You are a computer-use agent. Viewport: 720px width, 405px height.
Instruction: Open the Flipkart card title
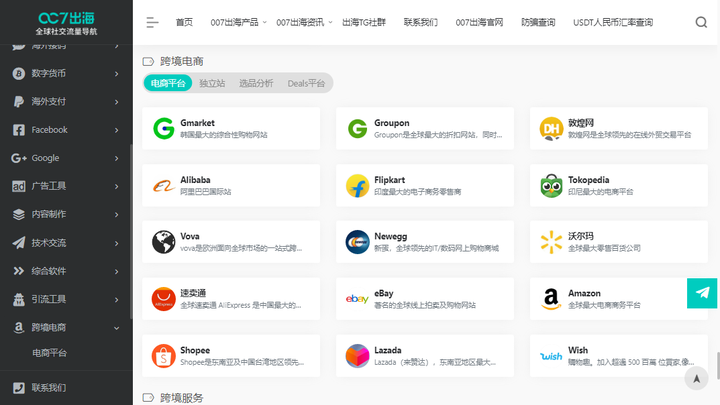[x=389, y=180]
